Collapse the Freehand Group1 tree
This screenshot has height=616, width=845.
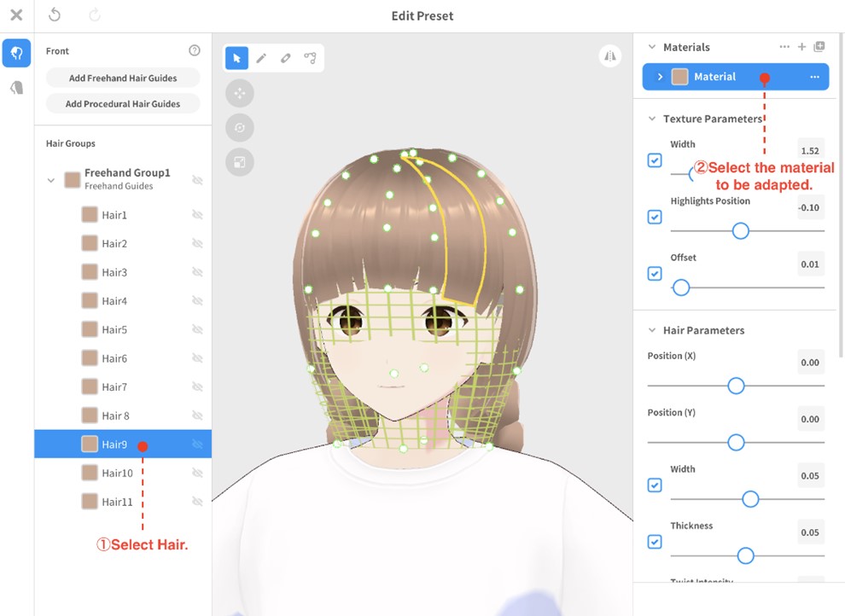click(x=51, y=180)
